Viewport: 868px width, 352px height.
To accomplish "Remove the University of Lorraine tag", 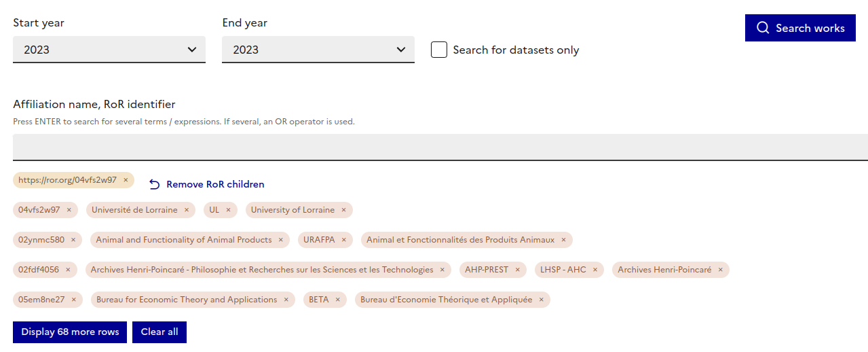I will point(343,210).
